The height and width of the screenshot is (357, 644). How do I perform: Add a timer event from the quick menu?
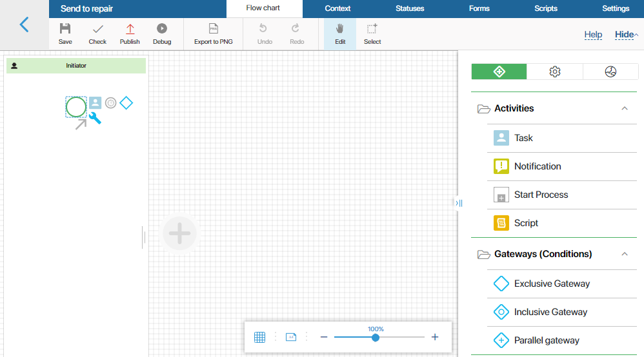pyautogui.click(x=110, y=102)
